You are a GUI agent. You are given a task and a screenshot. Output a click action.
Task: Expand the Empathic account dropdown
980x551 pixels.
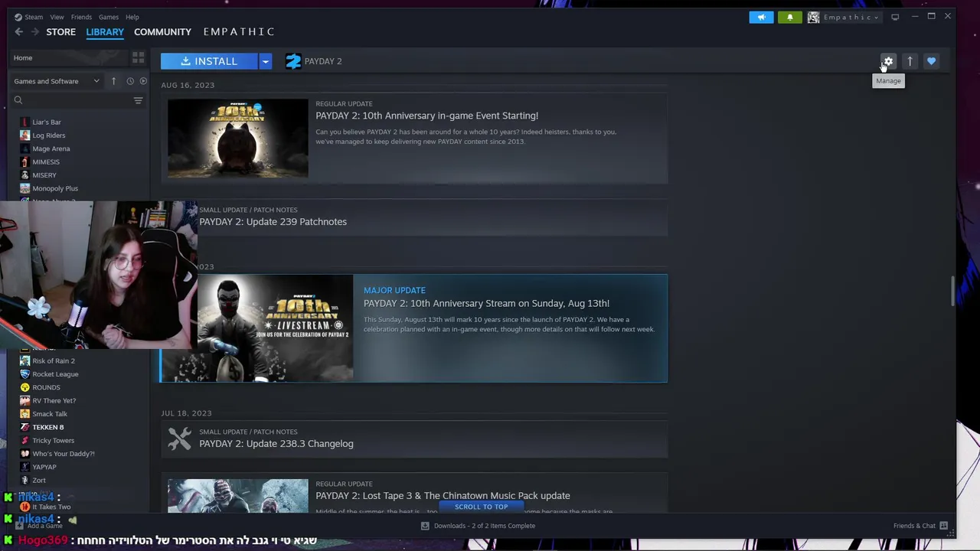(x=845, y=17)
